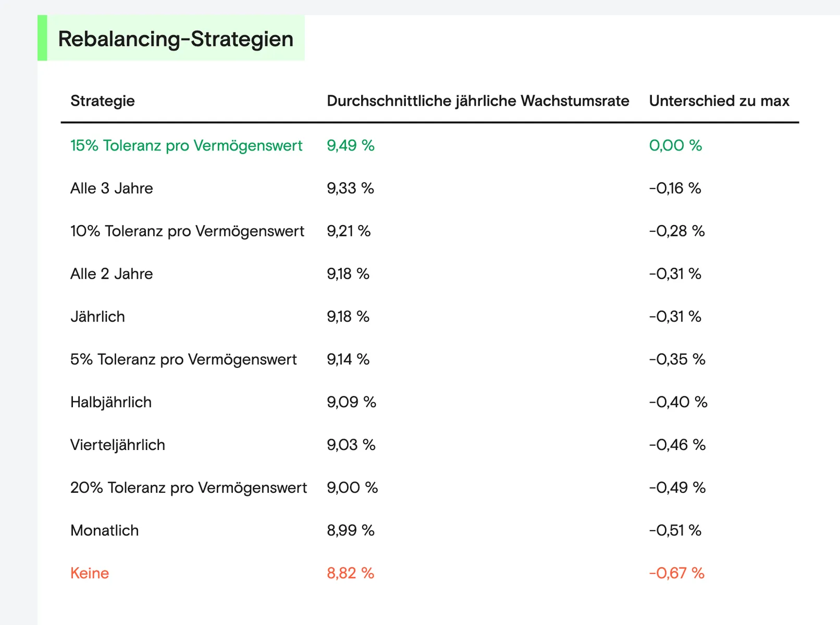Choose the Jährlich strategy row label

[97, 317]
